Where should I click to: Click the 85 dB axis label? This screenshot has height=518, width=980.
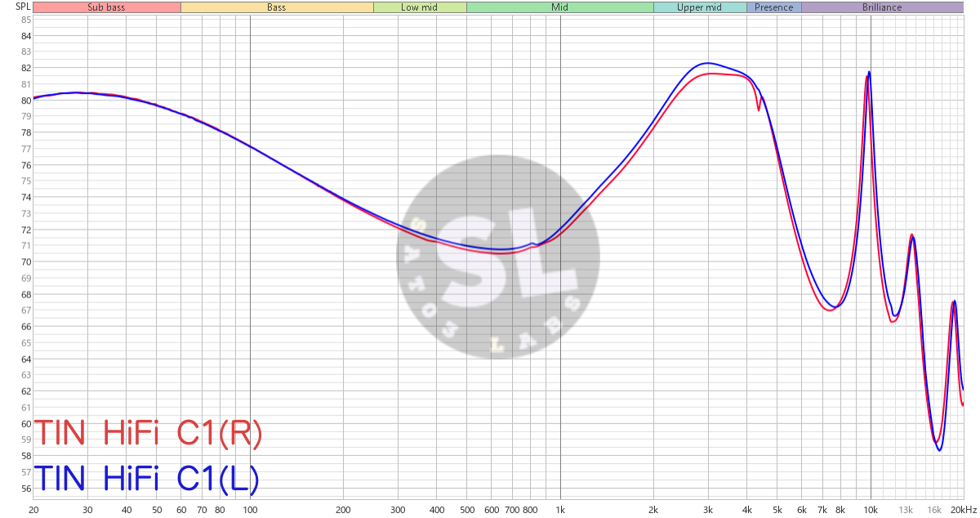pyautogui.click(x=25, y=20)
